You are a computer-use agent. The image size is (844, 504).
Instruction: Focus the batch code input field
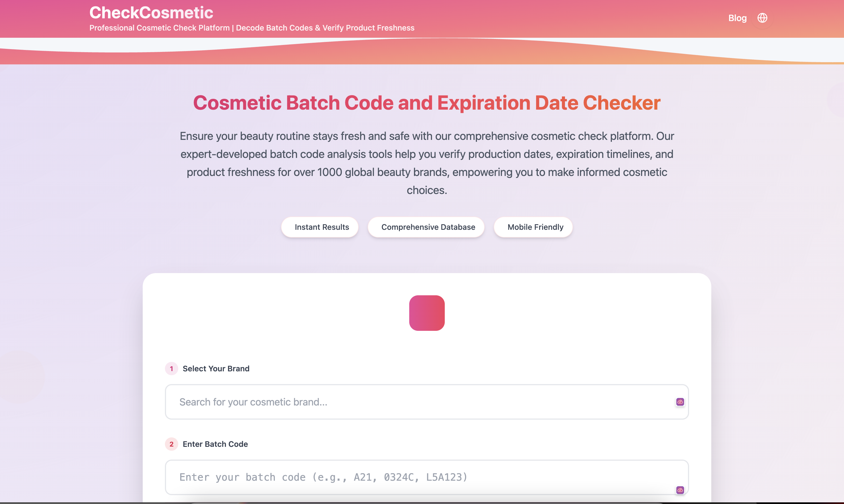(x=408, y=477)
